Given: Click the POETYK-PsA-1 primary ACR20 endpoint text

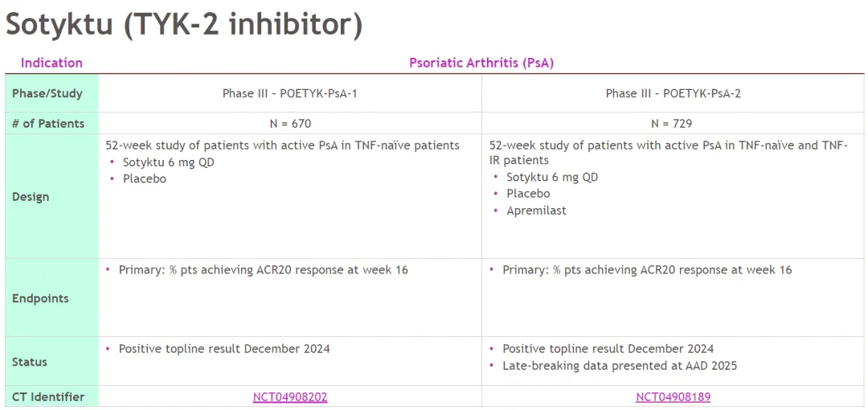Looking at the screenshot, I should tap(263, 270).
